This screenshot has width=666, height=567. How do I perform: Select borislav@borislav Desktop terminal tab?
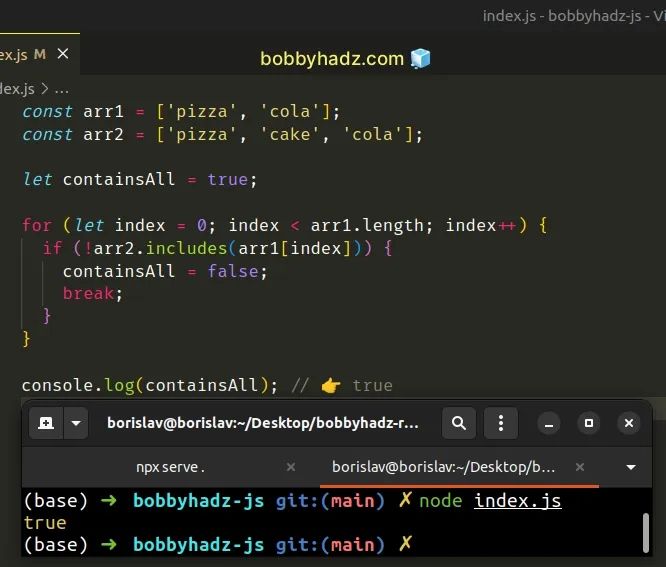(443, 467)
